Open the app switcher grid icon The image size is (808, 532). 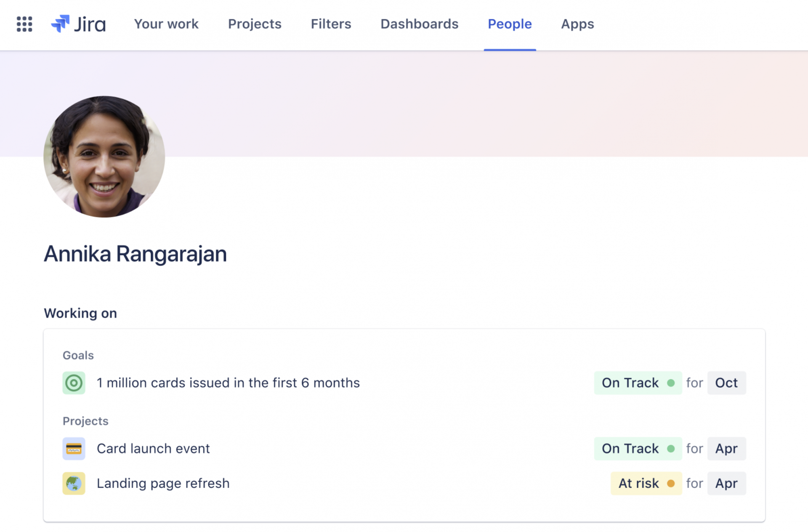pyautogui.click(x=24, y=24)
